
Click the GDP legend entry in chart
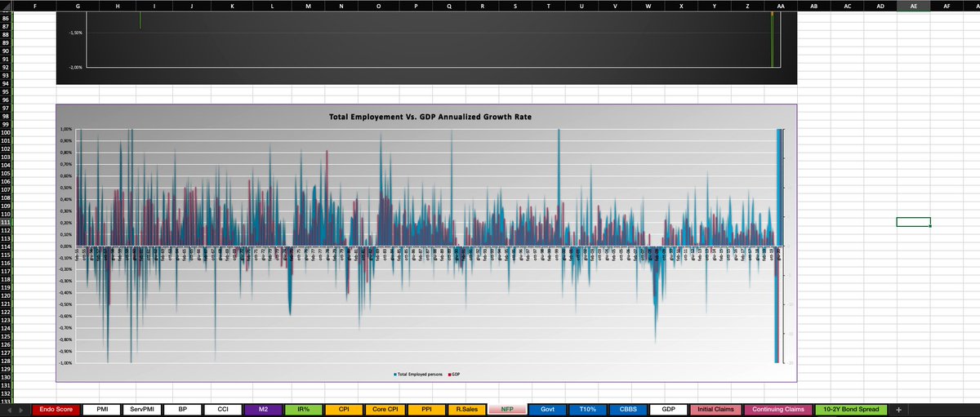[452, 374]
